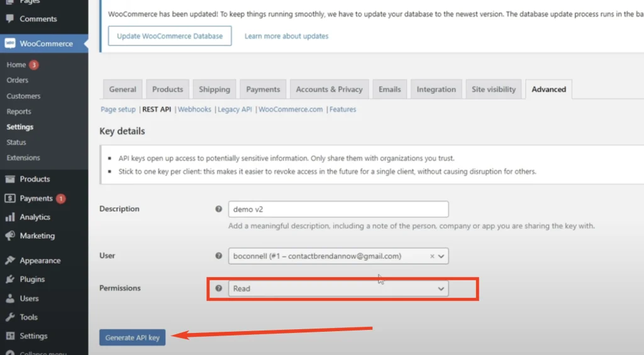Open the Customers submenu item
Viewport: 644px width, 355px height.
coord(23,96)
